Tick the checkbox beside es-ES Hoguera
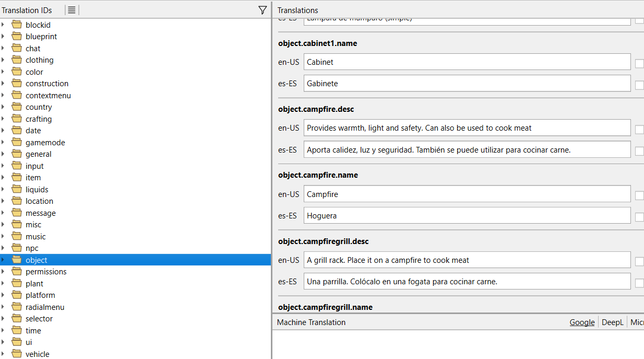Image resolution: width=644 pixels, height=359 pixels. tap(639, 217)
